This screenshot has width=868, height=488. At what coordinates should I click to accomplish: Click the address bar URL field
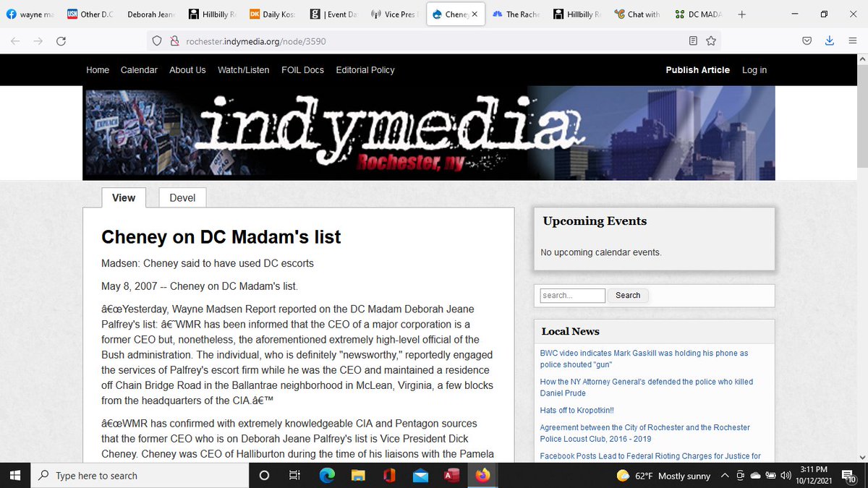pos(434,41)
